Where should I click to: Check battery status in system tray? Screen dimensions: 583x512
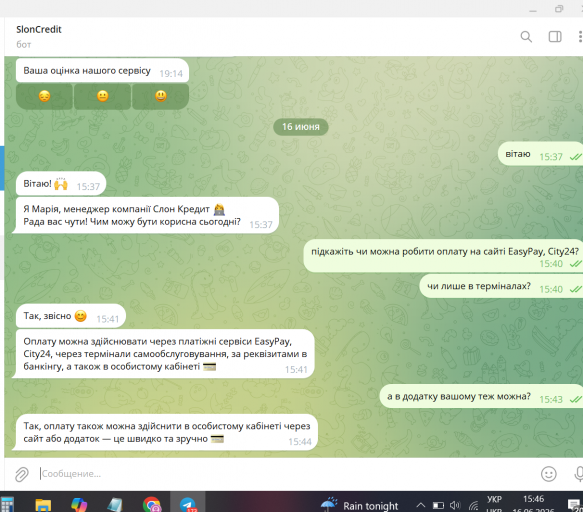438,505
